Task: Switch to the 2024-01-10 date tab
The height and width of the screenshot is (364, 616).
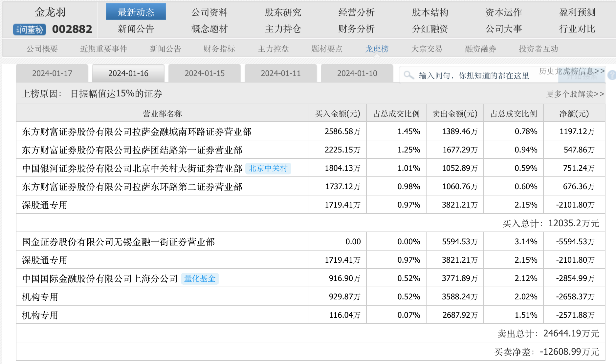Action: [x=357, y=73]
